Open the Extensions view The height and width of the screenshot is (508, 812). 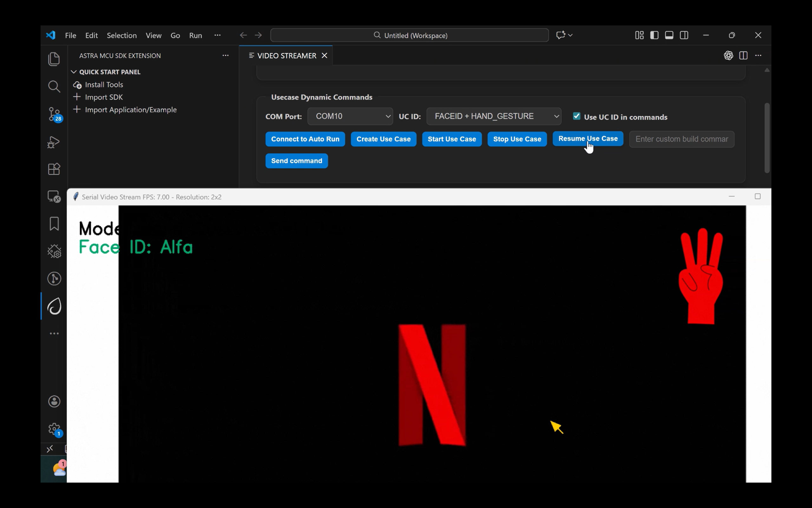point(54,169)
